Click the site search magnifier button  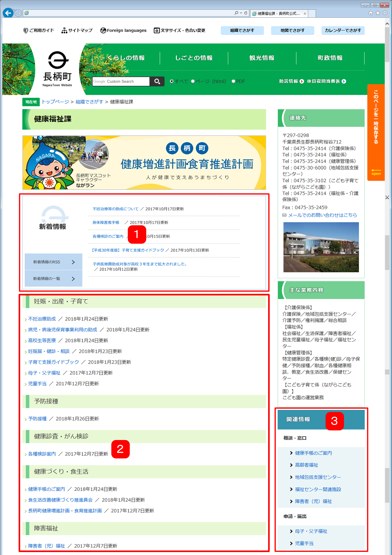click(157, 81)
